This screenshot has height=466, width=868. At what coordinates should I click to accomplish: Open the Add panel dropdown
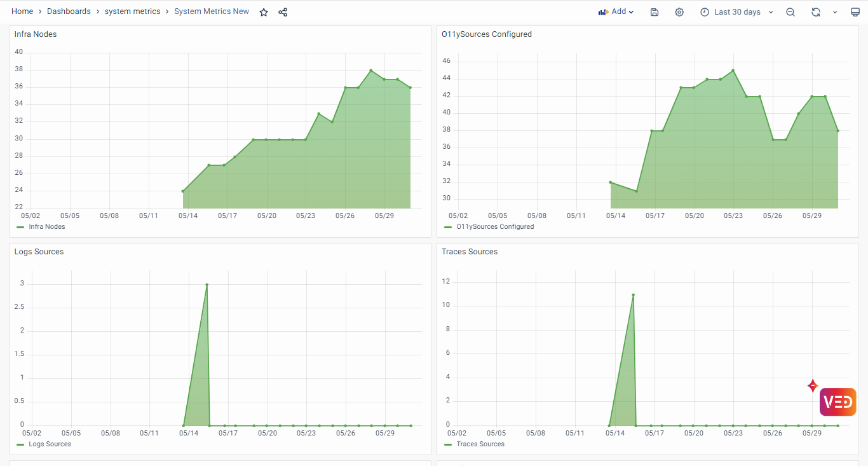616,12
